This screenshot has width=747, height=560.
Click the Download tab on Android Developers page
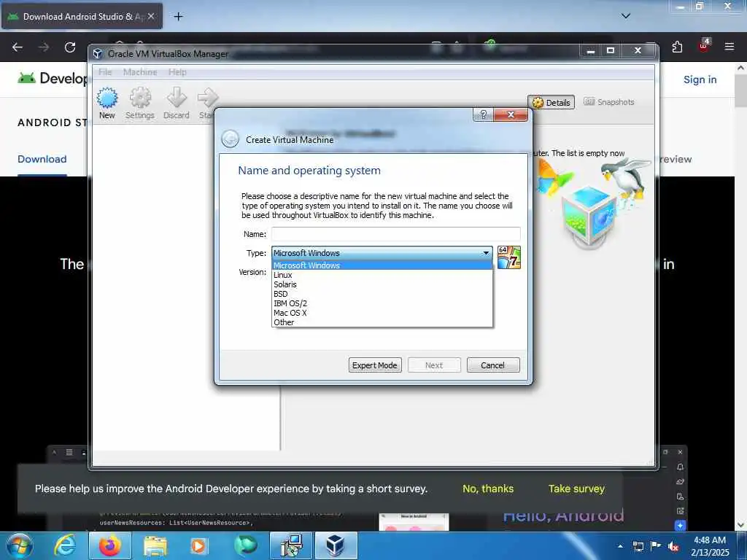(42, 159)
